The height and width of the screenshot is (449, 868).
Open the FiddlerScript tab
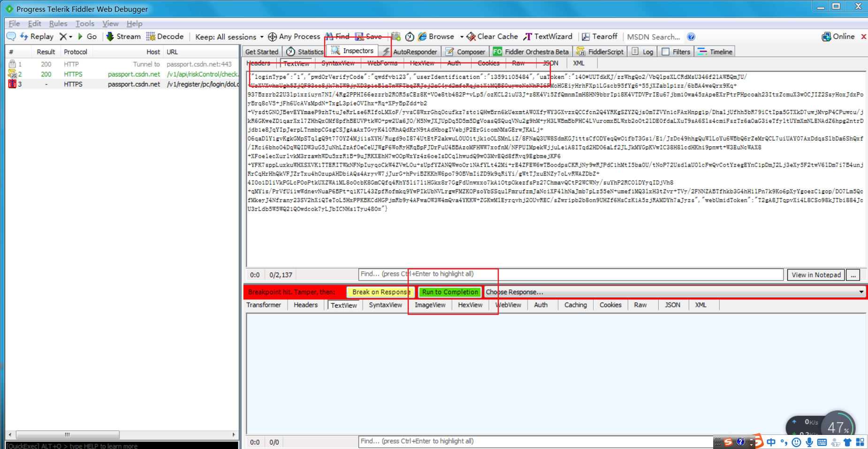click(600, 52)
